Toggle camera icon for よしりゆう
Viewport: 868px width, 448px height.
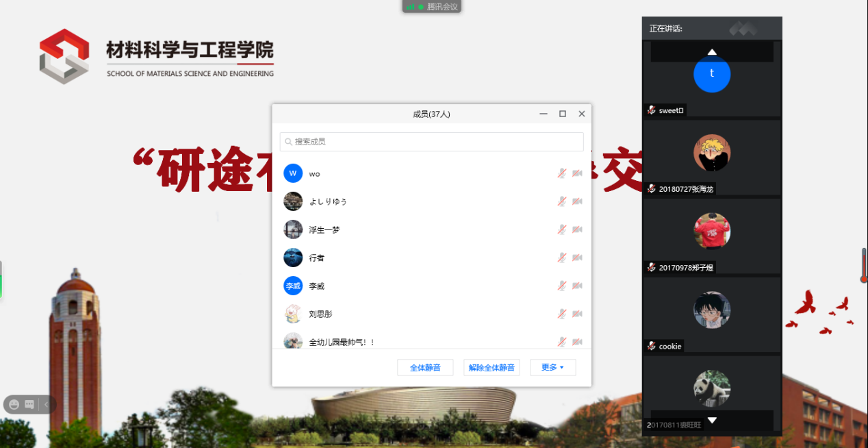577,201
